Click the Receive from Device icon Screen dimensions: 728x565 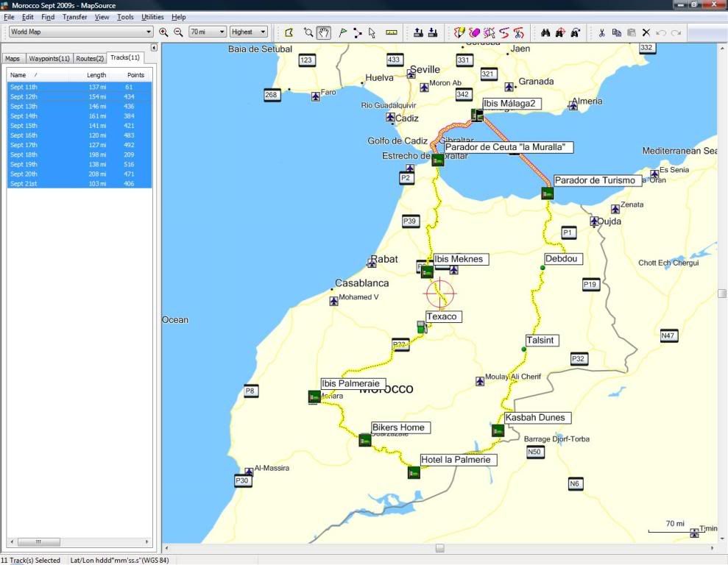[433, 32]
